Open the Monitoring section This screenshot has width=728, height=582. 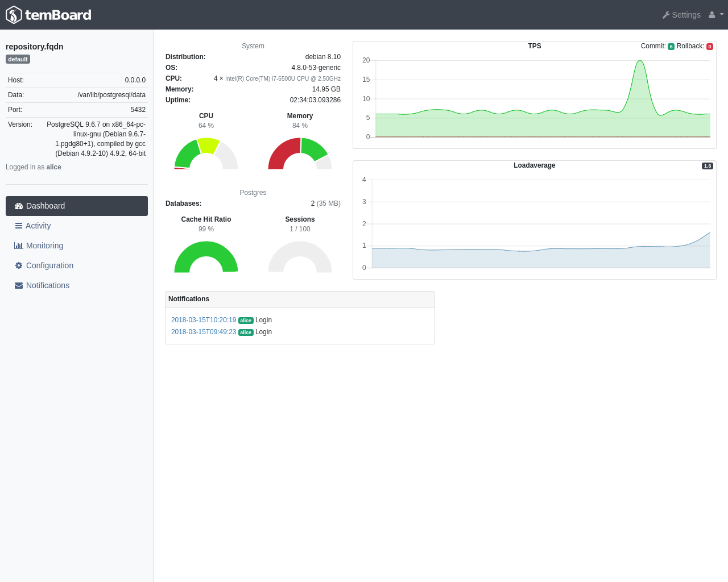[x=44, y=246]
